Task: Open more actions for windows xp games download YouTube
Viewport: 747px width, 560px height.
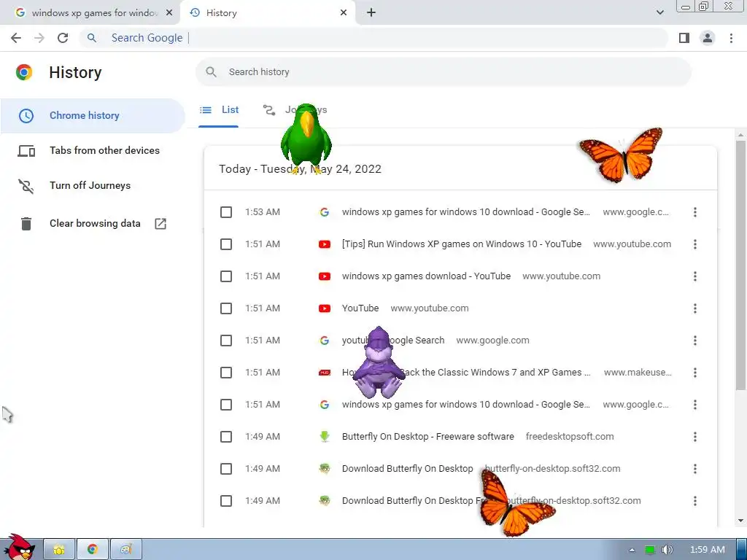Action: pyautogui.click(x=695, y=276)
